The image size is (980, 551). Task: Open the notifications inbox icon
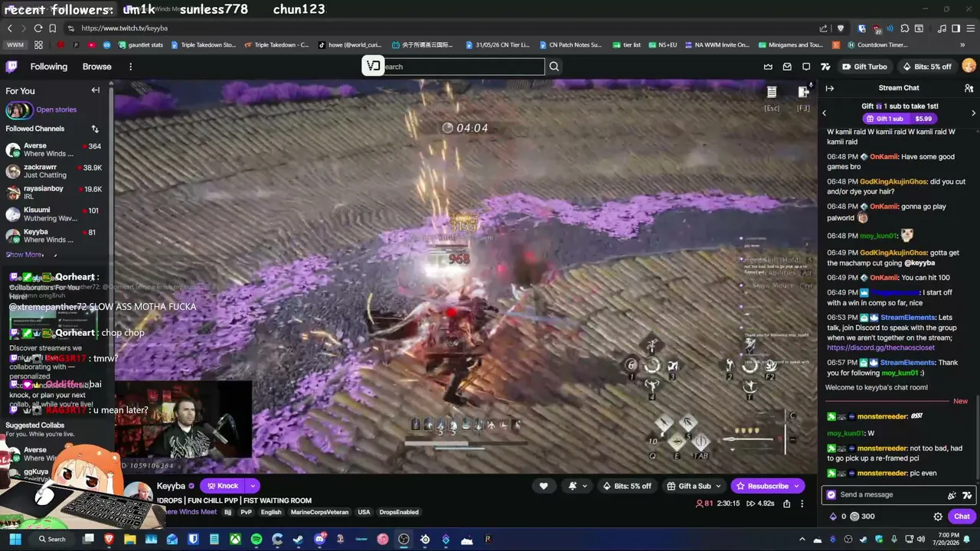(x=787, y=67)
